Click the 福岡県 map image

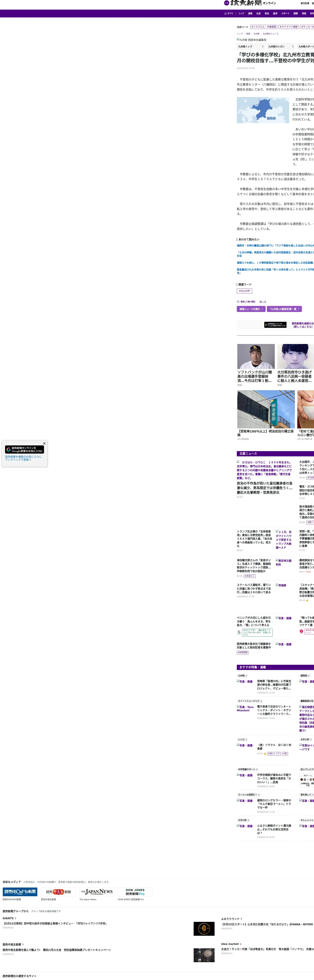[263, 110]
